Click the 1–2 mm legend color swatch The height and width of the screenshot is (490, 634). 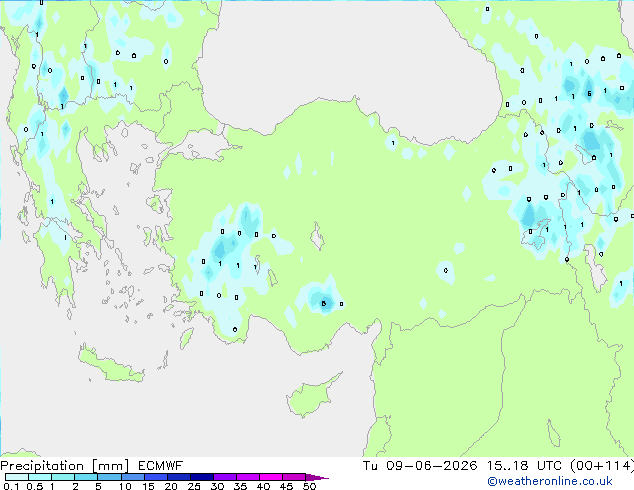tap(63, 477)
